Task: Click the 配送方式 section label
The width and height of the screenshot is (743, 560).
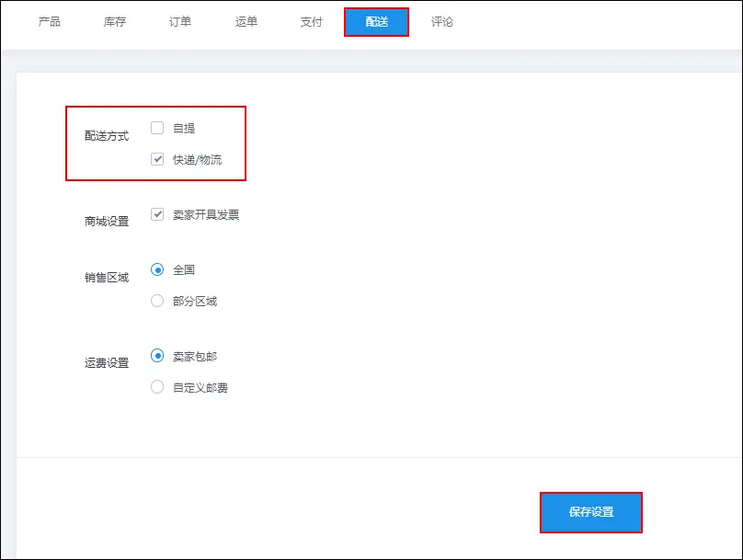Action: (107, 136)
